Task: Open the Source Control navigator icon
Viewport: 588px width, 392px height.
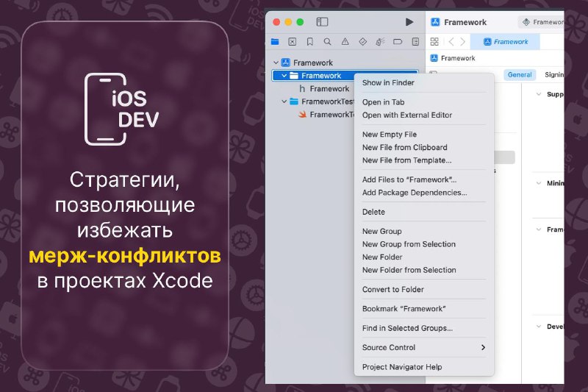Action: click(292, 42)
